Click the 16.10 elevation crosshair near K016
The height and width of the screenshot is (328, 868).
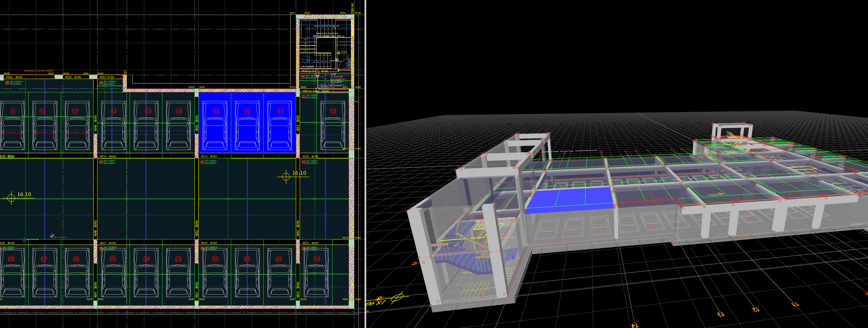click(x=286, y=176)
